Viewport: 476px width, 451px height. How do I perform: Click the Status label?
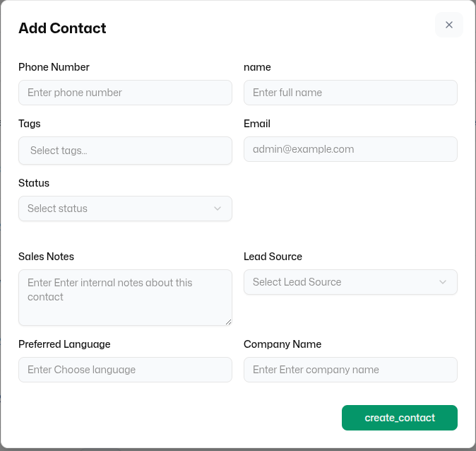[34, 183]
